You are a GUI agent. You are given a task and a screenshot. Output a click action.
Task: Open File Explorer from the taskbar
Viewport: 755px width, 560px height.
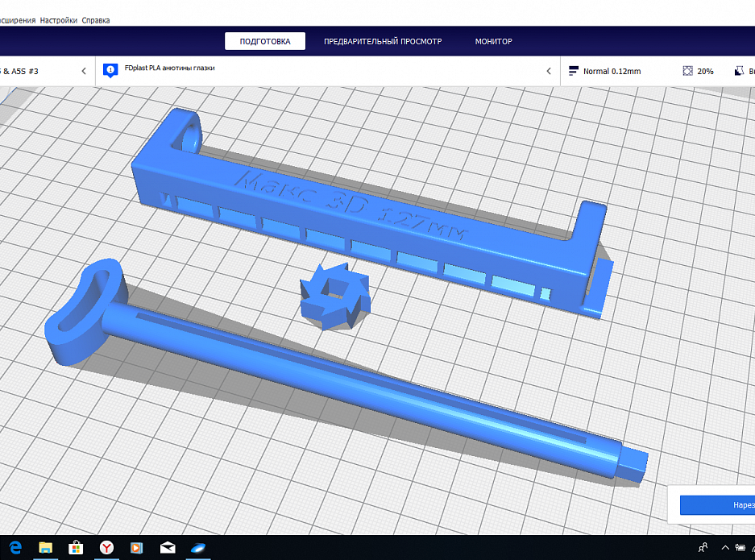[x=45, y=548]
